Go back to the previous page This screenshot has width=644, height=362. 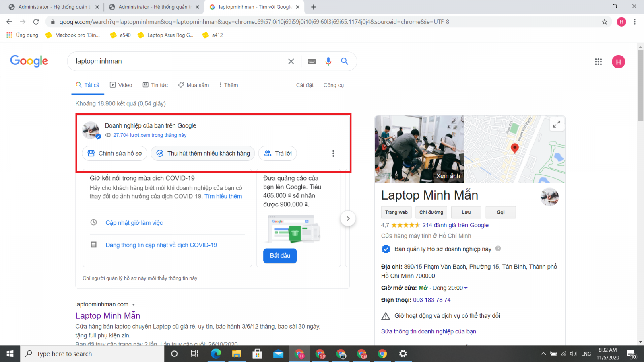click(x=9, y=22)
